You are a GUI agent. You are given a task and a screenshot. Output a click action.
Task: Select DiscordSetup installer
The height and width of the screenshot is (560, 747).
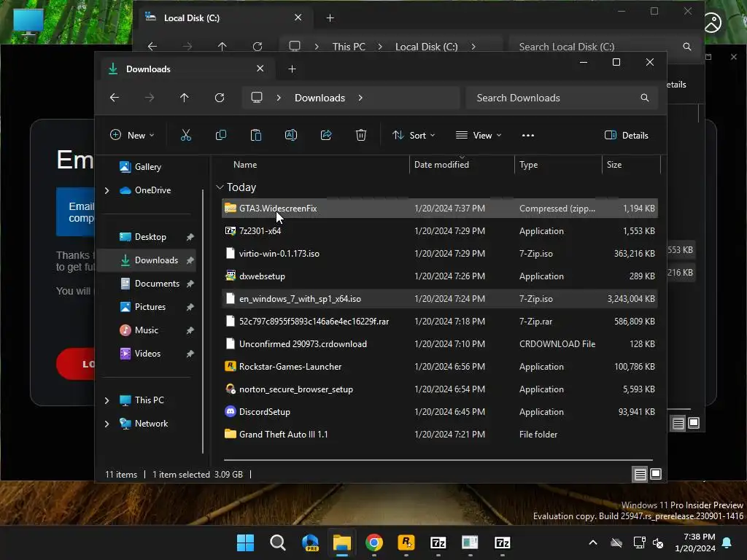(439, 412)
